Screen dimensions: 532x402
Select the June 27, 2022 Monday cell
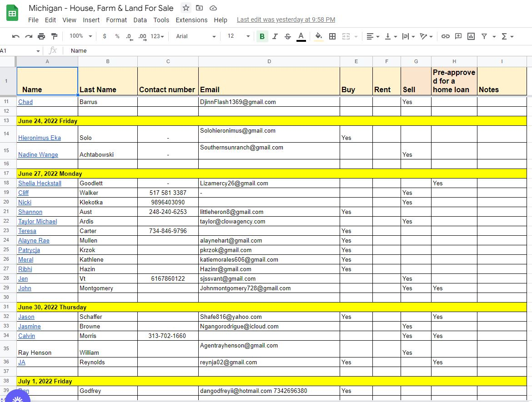(271, 174)
